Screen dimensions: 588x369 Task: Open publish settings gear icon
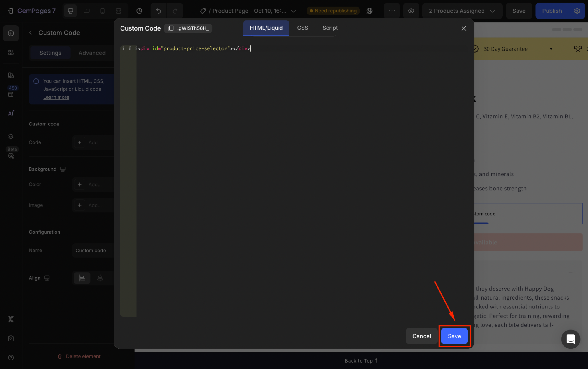(577, 11)
